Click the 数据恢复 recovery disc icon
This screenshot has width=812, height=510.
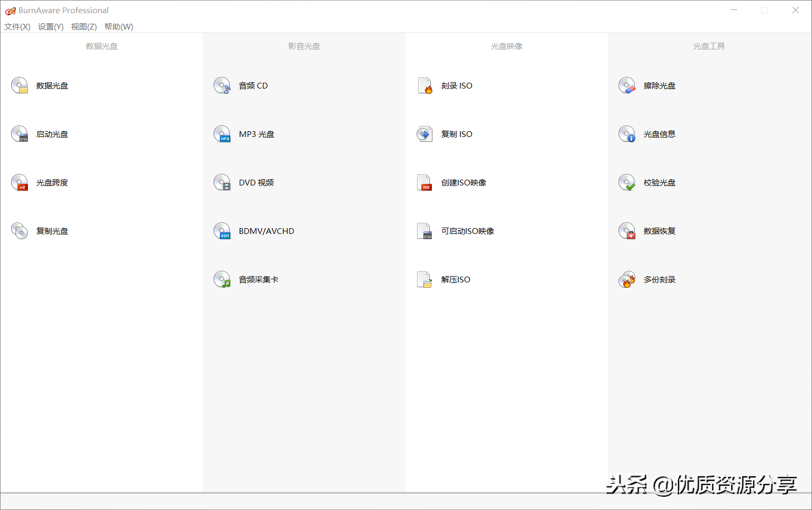[x=627, y=231]
